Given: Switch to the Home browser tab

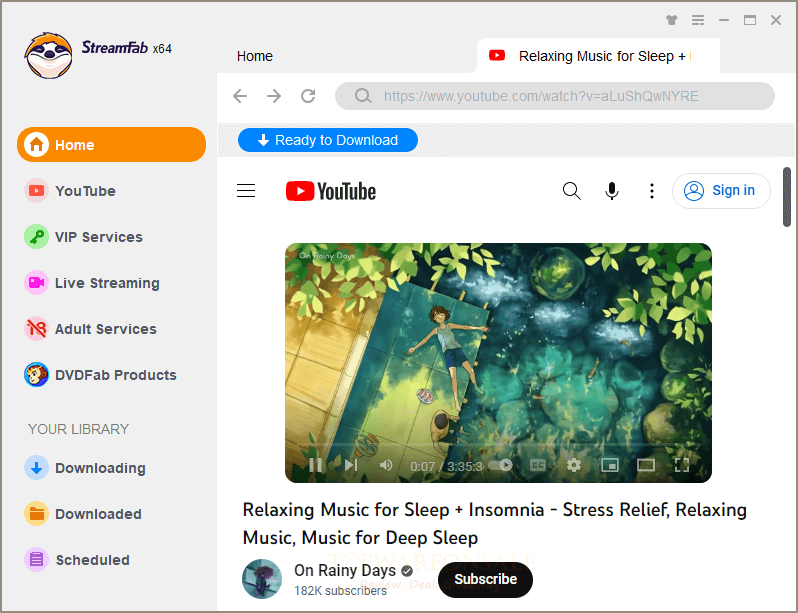Looking at the screenshot, I should (x=254, y=56).
